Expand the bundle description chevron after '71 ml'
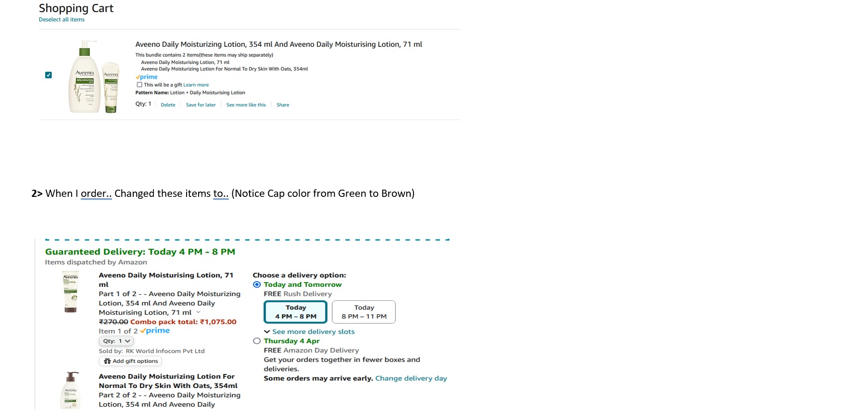 click(x=199, y=312)
